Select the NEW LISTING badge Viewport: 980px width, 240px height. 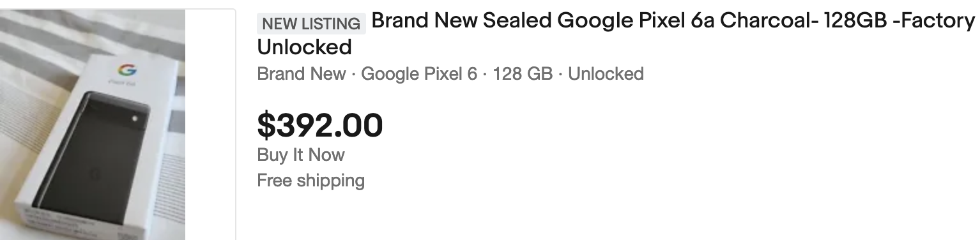click(x=311, y=24)
